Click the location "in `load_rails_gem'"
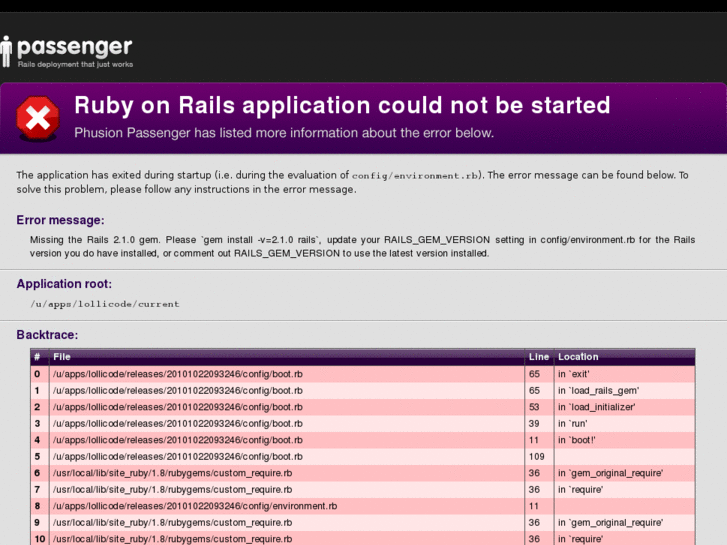This screenshot has height=545, width=727. pyautogui.click(x=599, y=391)
